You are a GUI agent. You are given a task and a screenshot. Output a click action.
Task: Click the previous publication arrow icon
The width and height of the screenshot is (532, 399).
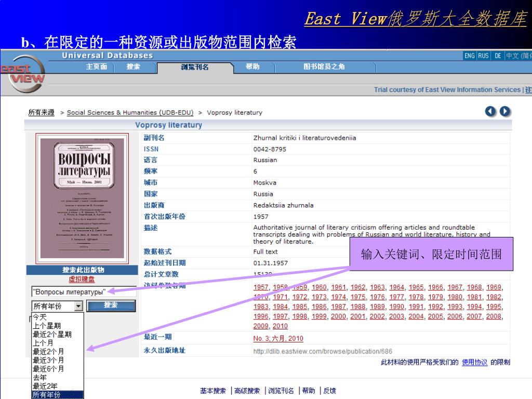coord(490,111)
